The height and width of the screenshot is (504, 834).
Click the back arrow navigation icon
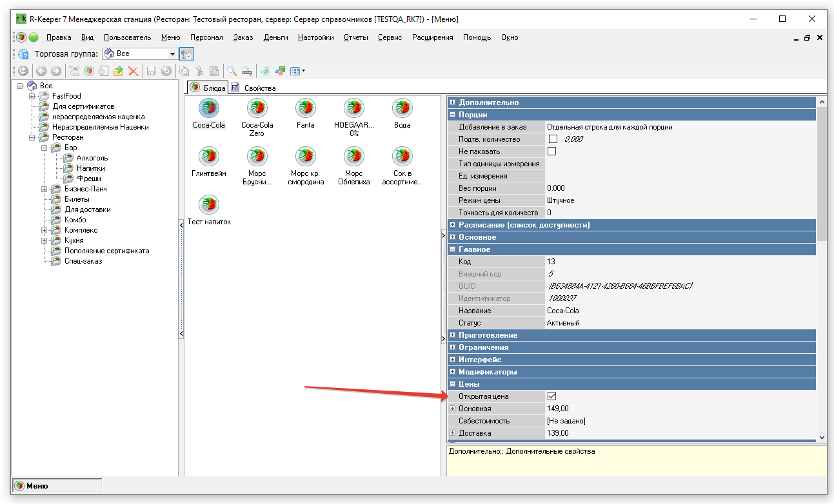[x=41, y=72]
